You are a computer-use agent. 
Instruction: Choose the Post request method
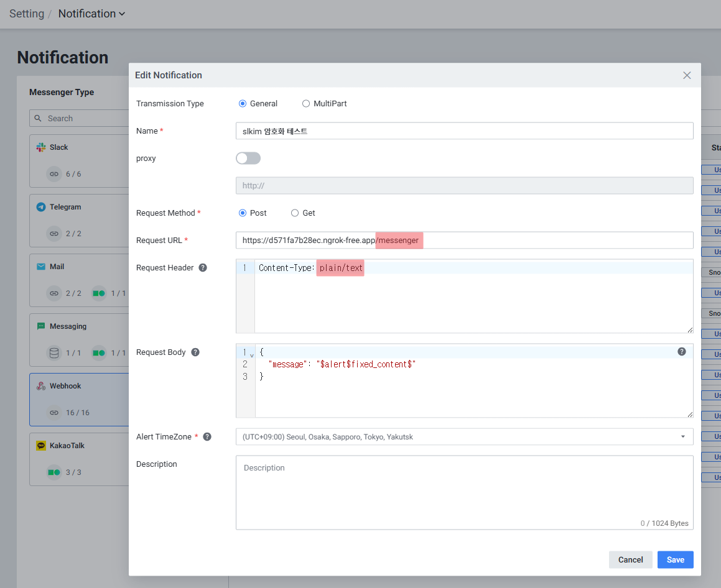243,213
